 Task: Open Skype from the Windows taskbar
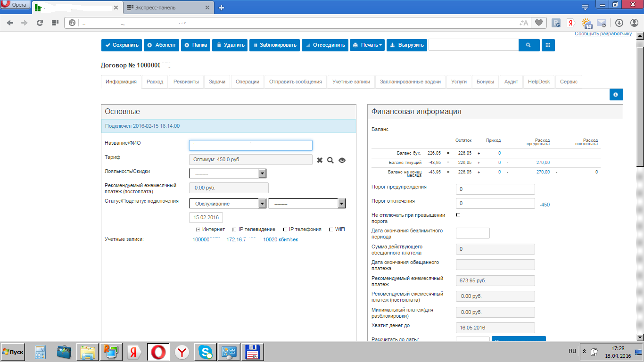pos(205,352)
